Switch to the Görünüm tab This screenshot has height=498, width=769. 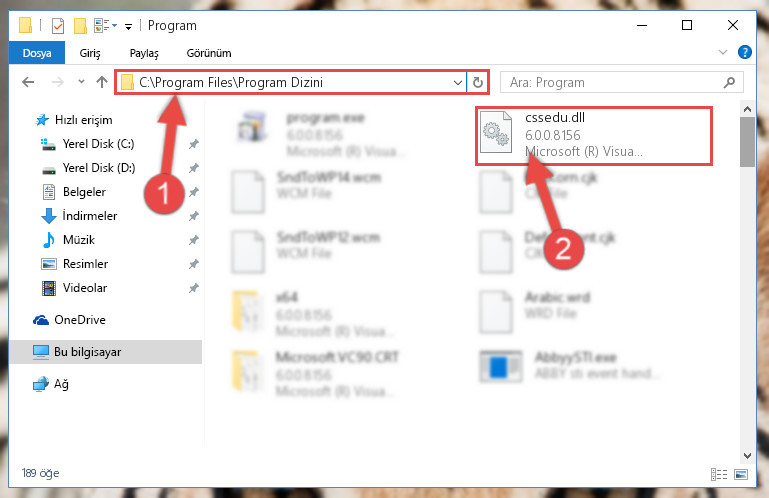[209, 53]
